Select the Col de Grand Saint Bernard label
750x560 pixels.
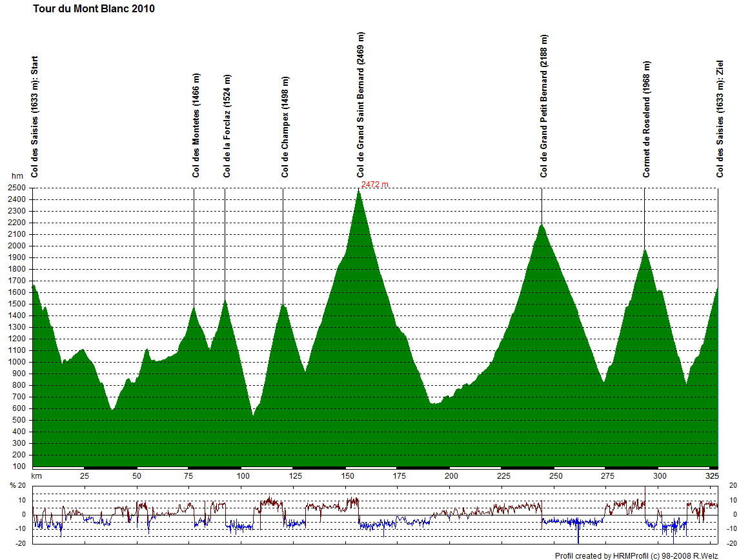coord(360,105)
